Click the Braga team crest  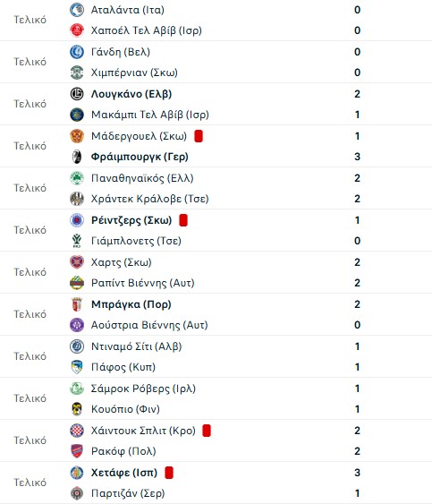[77, 304]
